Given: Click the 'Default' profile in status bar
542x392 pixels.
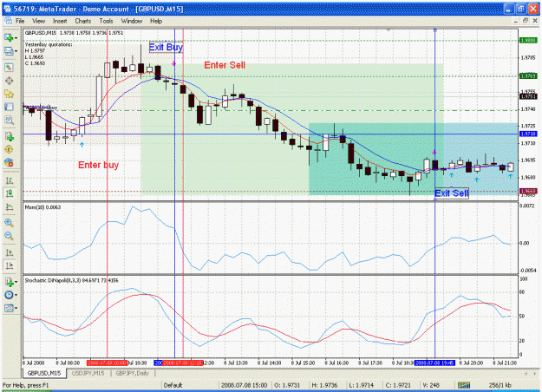Looking at the screenshot, I should (173, 385).
